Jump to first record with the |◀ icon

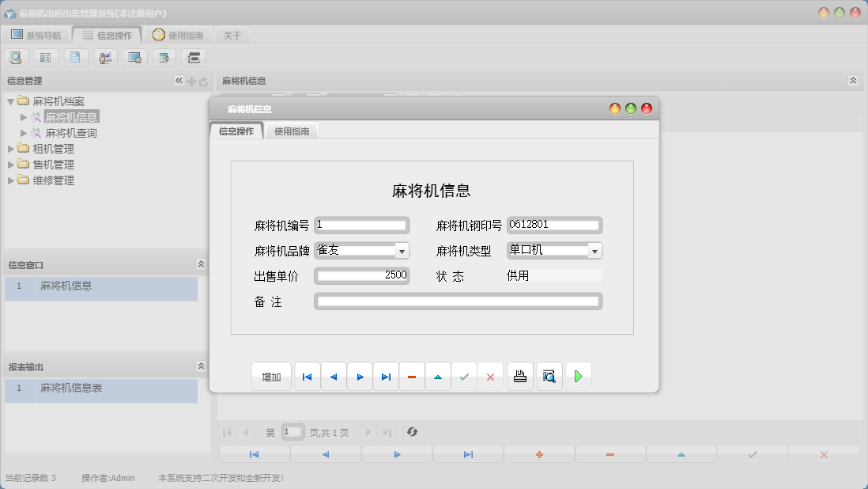(x=307, y=376)
